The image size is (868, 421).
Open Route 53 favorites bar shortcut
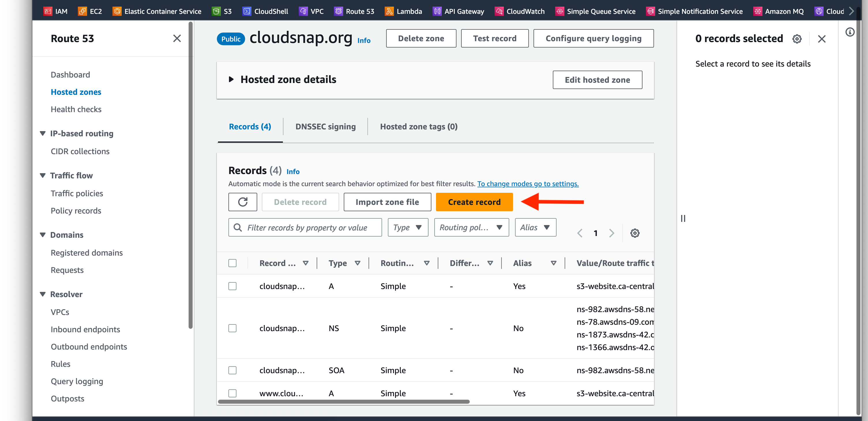pyautogui.click(x=354, y=11)
